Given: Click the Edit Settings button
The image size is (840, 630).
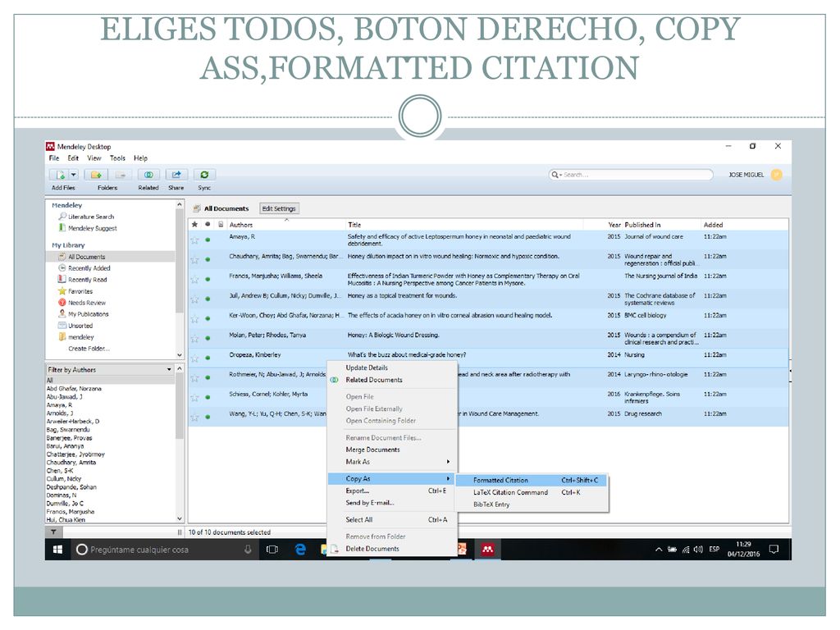Looking at the screenshot, I should click(x=279, y=209).
